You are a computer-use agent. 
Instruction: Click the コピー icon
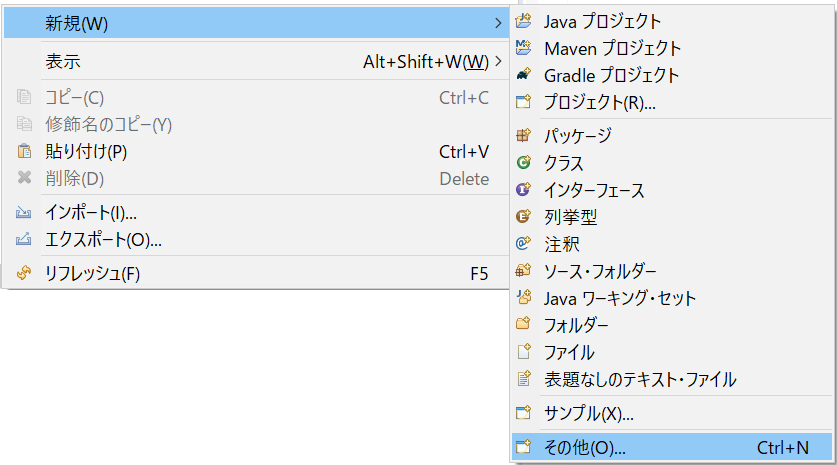24,97
